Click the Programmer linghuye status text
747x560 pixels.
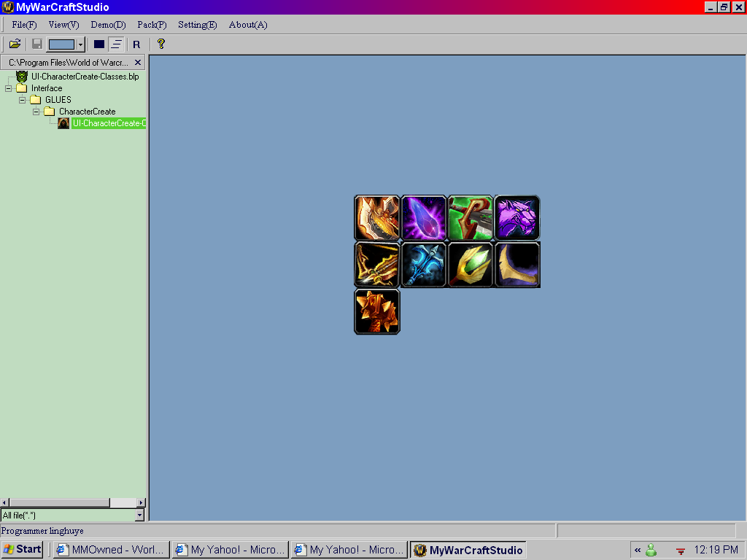[42, 531]
